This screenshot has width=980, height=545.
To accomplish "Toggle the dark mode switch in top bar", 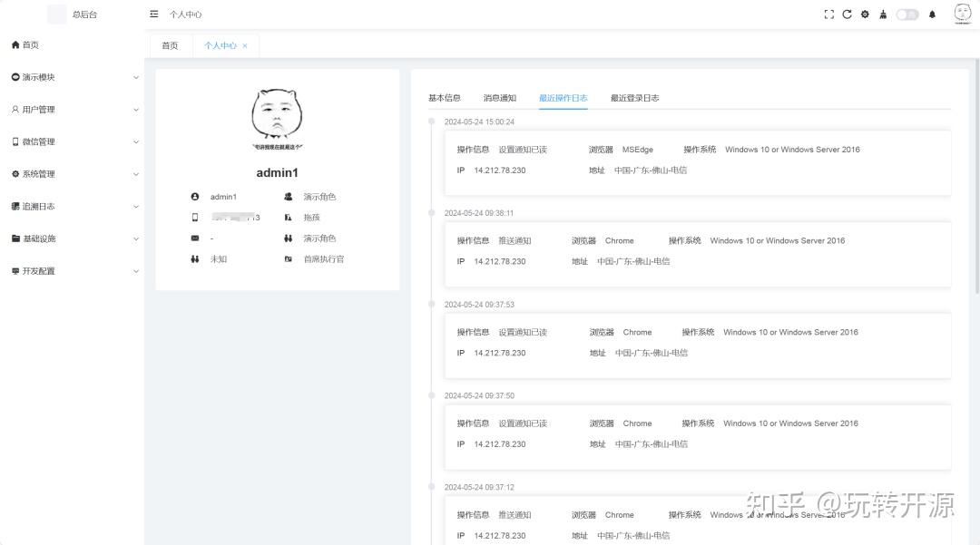I will pos(906,14).
